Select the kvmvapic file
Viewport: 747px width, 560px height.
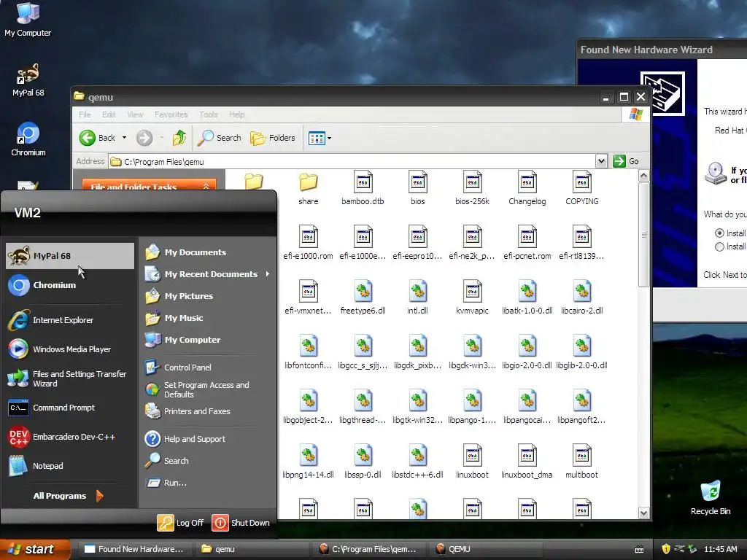[472, 298]
